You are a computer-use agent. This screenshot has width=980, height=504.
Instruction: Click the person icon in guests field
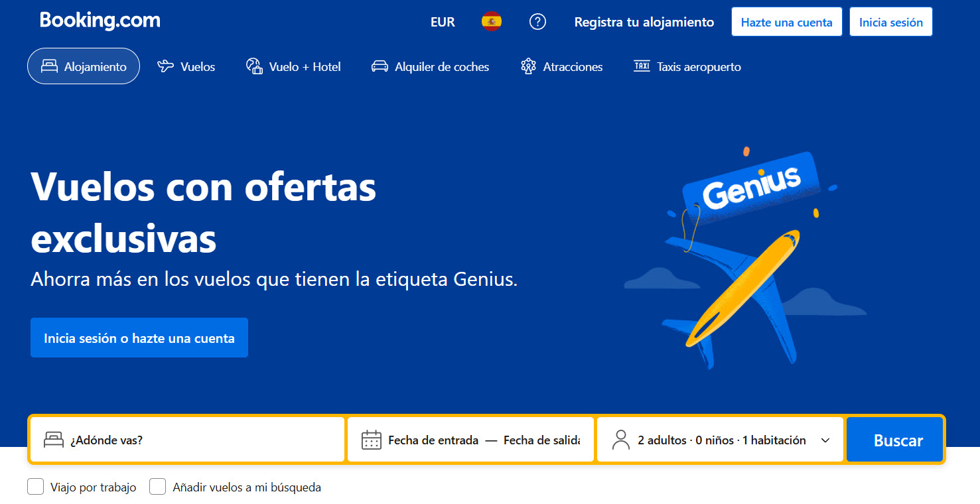[620, 440]
